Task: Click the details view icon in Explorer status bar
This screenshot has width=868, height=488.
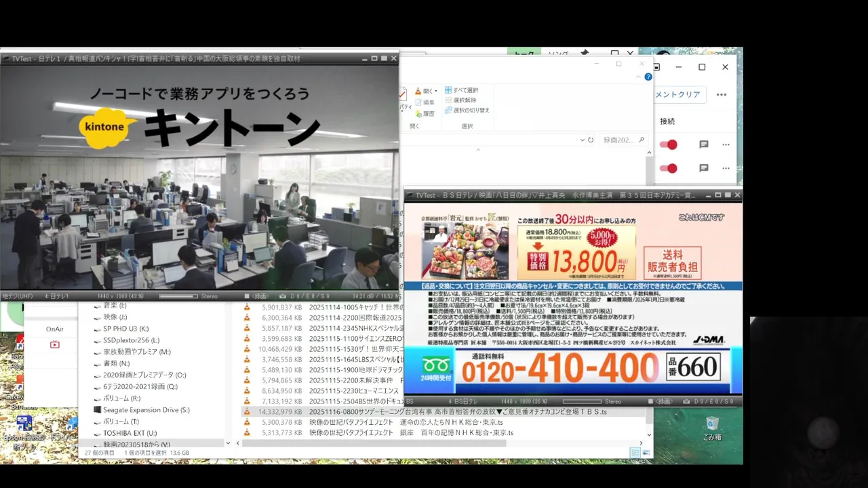Action: coord(635,452)
